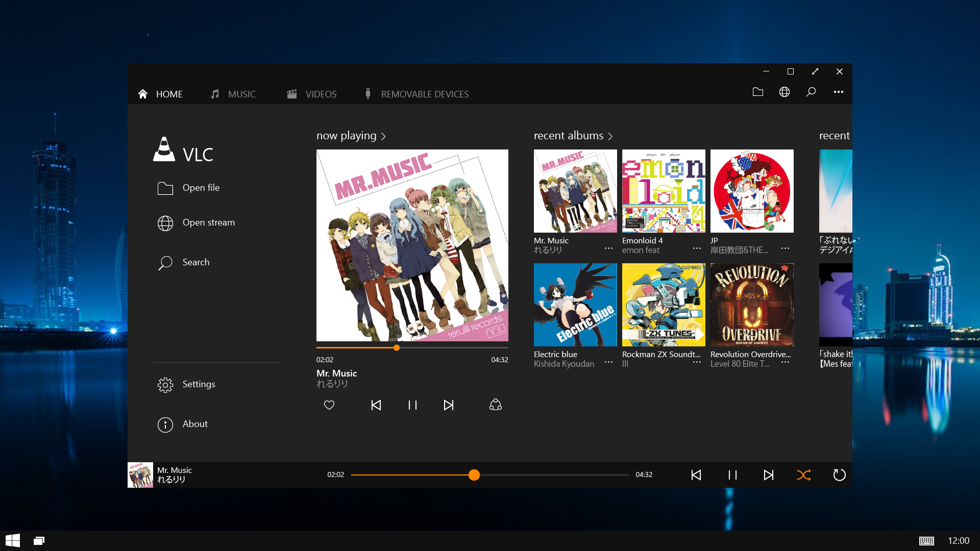Expand the now playing section arrow
This screenshot has width=980, height=551.
384,135
